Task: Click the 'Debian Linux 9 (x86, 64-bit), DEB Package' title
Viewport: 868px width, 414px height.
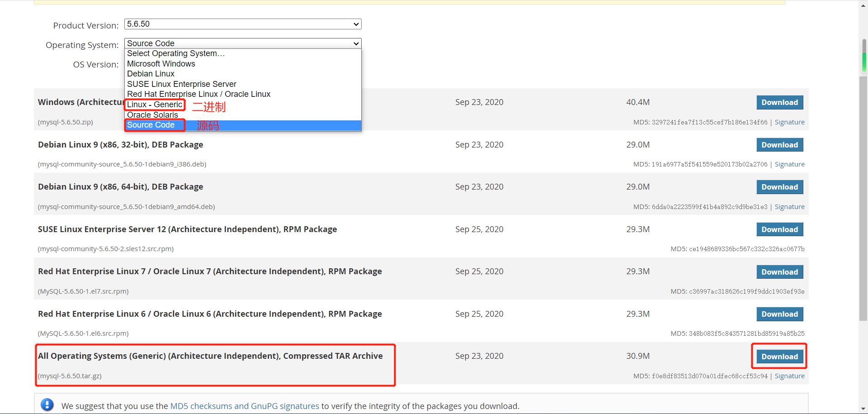Action: coord(121,187)
